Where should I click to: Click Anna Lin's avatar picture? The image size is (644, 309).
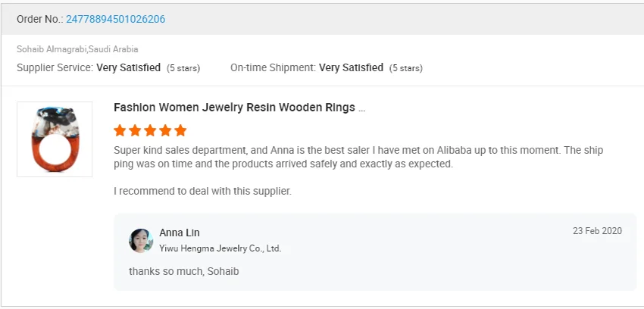(141, 240)
